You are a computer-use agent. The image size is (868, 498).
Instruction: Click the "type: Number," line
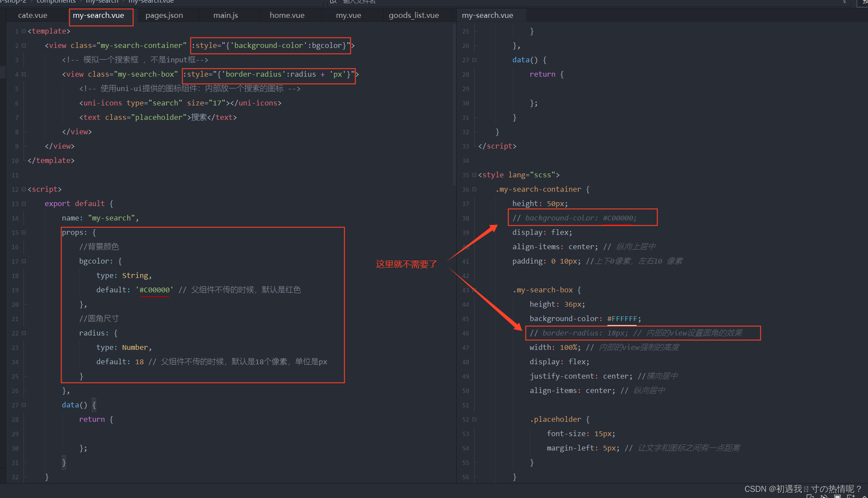click(x=124, y=347)
